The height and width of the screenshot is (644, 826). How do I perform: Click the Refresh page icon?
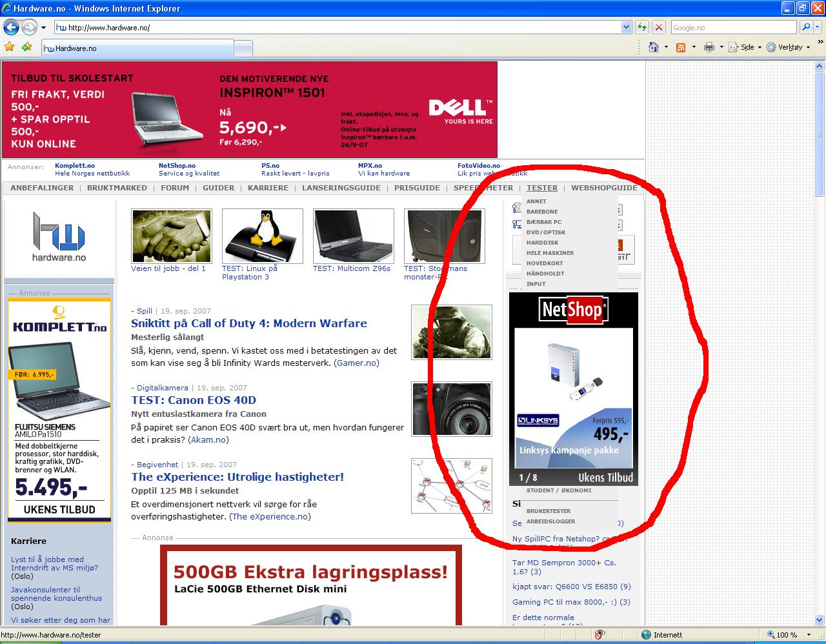click(642, 27)
